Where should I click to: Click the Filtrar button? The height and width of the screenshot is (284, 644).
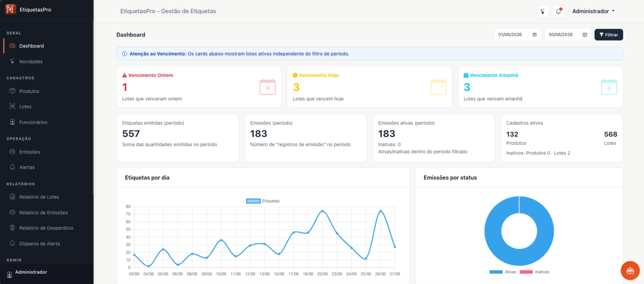609,35
